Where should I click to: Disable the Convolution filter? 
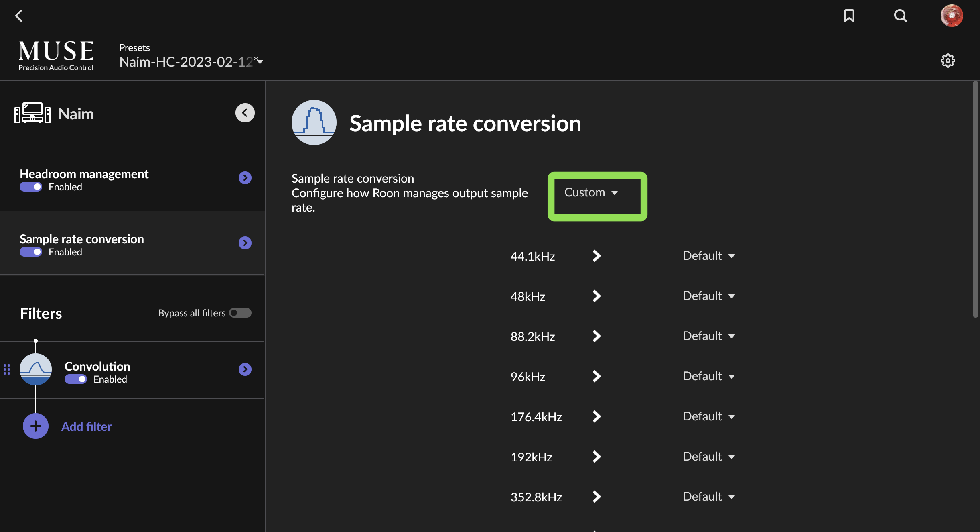coord(75,379)
